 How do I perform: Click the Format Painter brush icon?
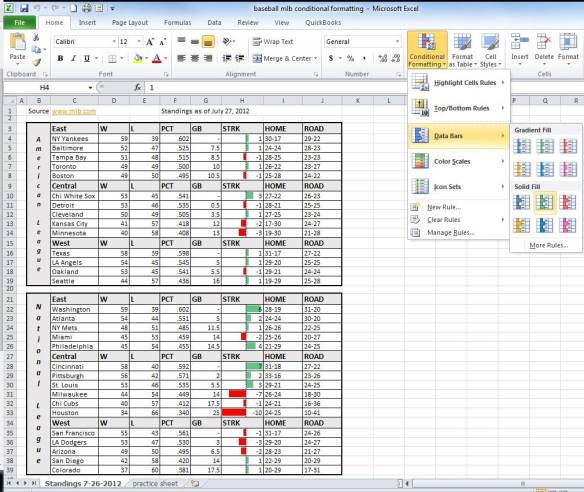(x=36, y=62)
